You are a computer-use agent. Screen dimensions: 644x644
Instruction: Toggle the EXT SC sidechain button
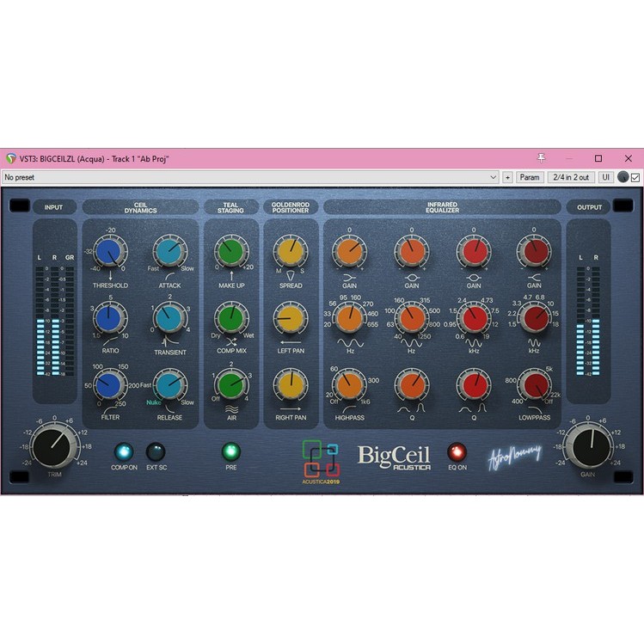(156, 451)
